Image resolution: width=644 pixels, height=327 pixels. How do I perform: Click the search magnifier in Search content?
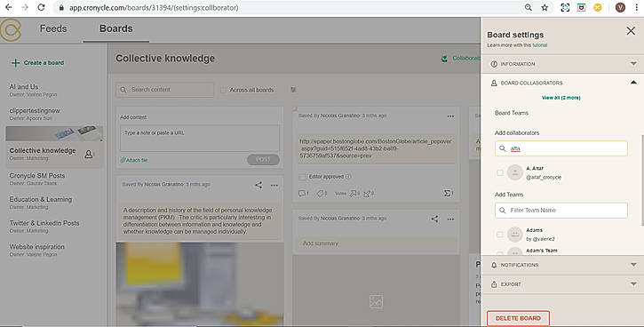123,90
